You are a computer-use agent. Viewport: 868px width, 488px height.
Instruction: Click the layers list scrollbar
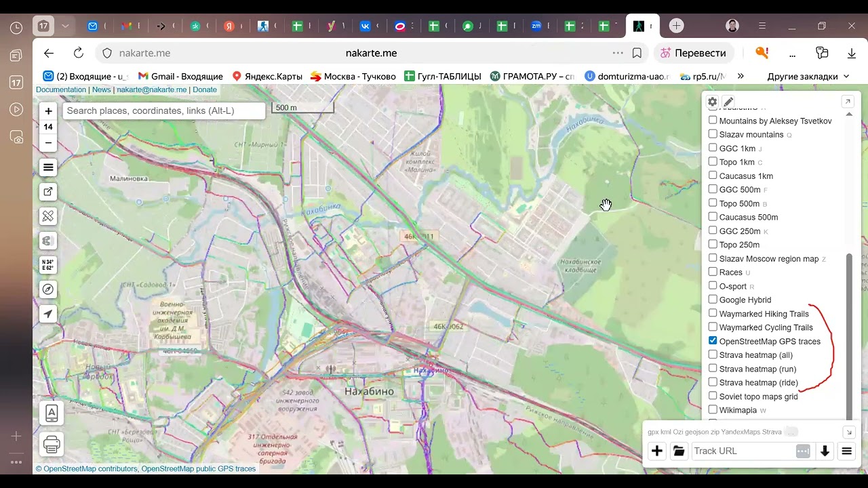coord(849,335)
